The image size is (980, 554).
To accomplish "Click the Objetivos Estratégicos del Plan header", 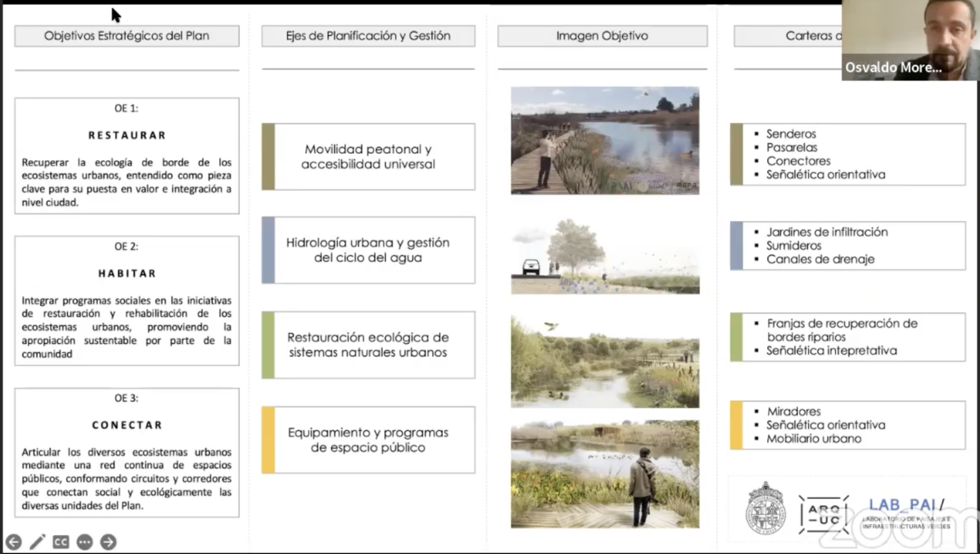I will (x=127, y=36).
